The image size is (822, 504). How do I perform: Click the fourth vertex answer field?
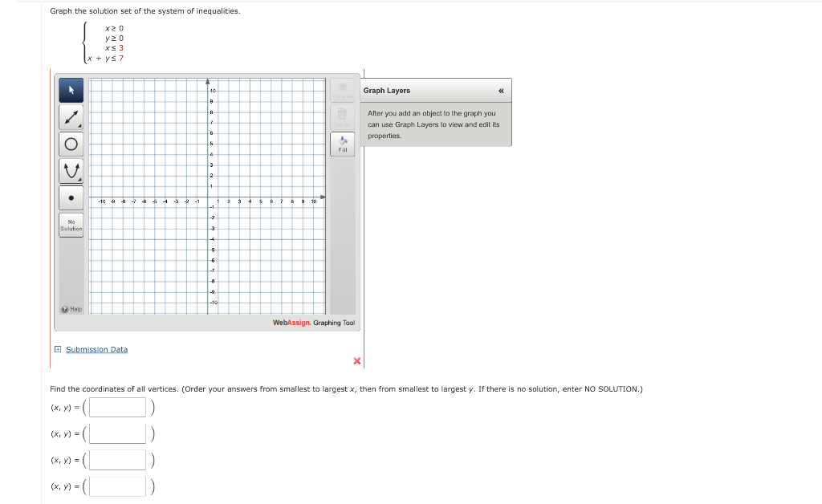(116, 486)
